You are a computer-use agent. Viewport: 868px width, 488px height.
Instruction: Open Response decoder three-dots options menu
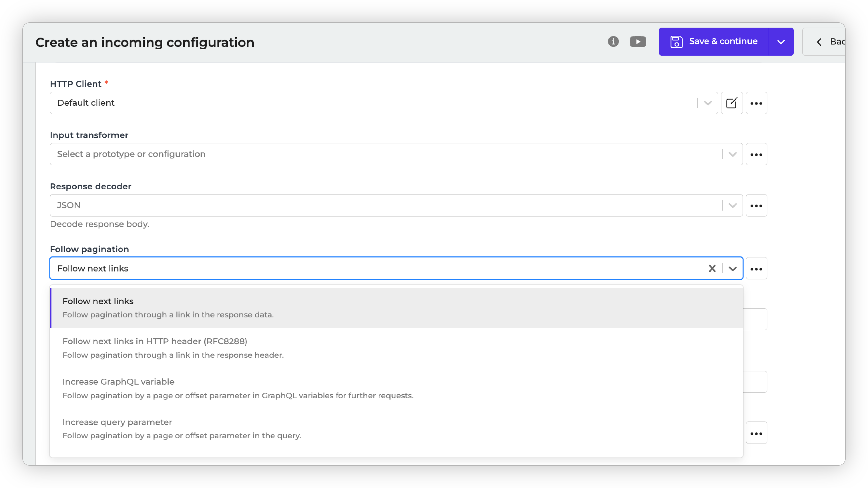point(756,205)
